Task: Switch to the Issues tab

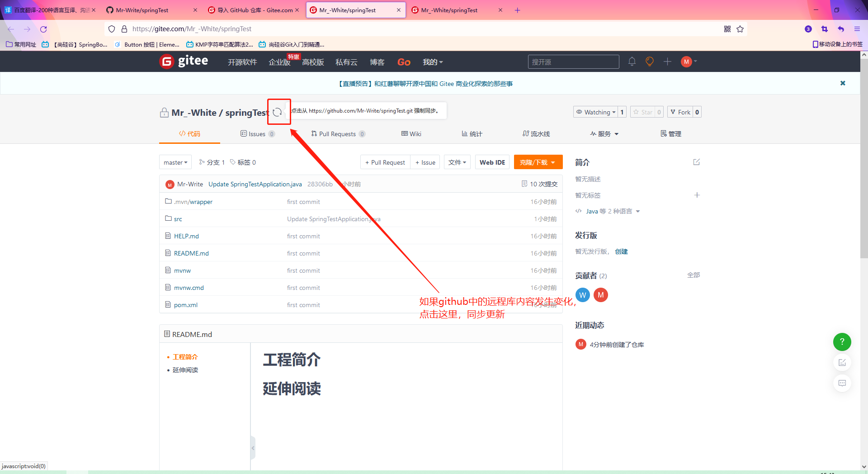Action: 257,134
